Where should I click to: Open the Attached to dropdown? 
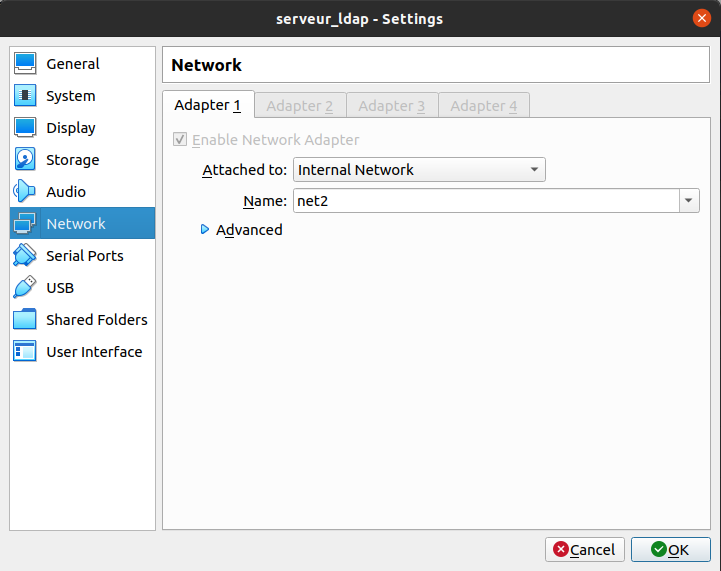coord(419,170)
